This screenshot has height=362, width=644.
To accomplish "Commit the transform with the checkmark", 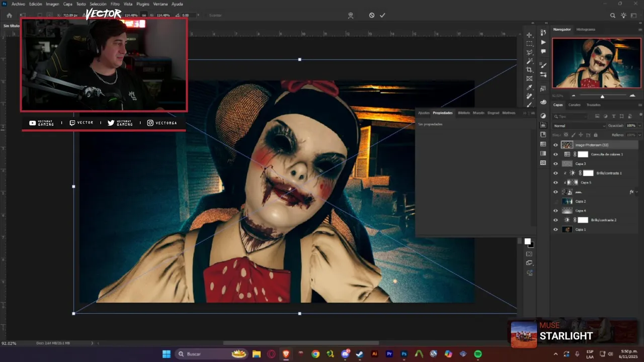I will (x=382, y=15).
